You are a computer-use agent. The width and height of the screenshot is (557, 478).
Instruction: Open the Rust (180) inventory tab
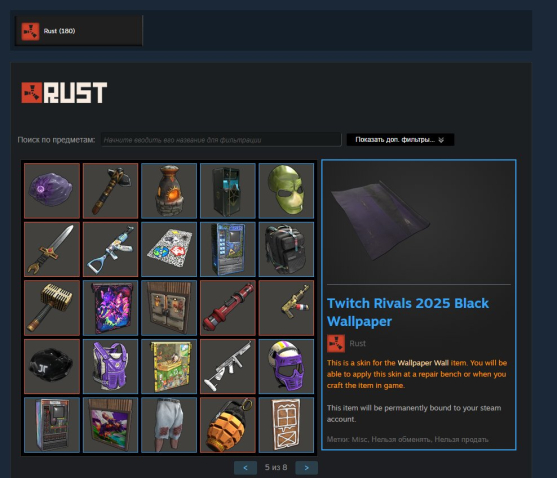(79, 31)
